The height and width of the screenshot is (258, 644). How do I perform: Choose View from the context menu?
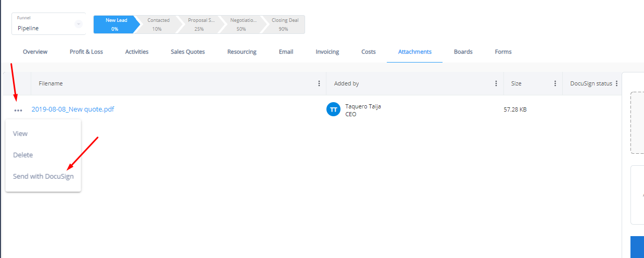pyautogui.click(x=20, y=134)
